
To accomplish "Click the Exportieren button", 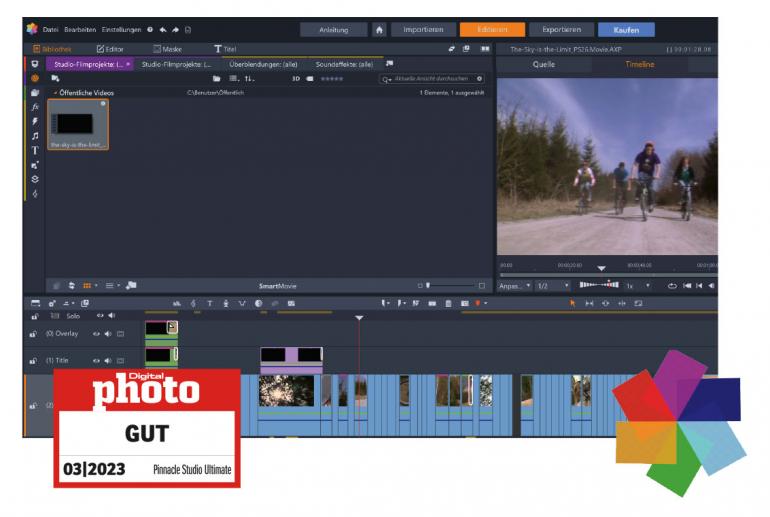I will (x=561, y=29).
